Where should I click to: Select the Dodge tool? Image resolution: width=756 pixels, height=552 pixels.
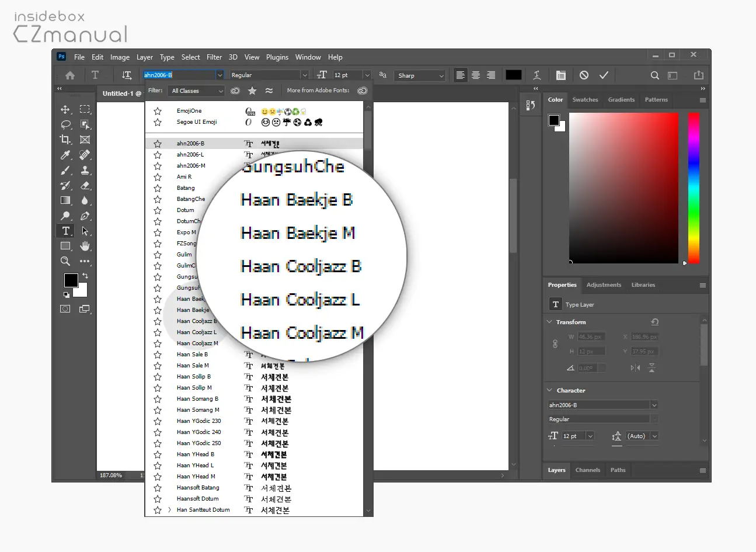coord(65,216)
